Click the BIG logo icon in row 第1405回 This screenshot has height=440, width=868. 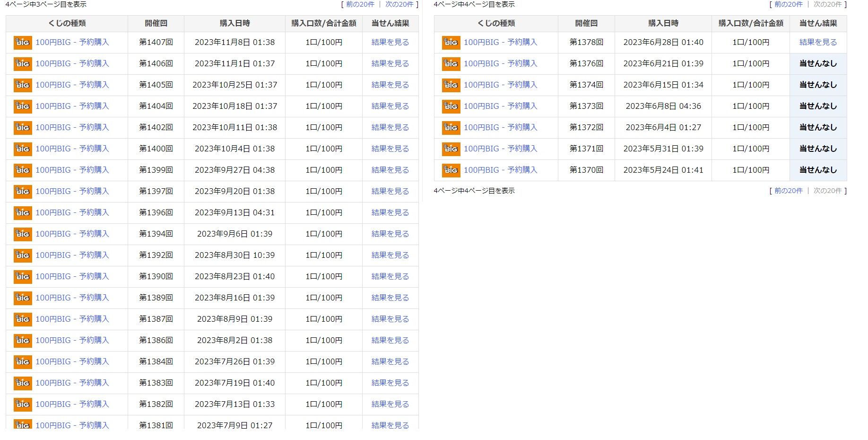(23, 85)
